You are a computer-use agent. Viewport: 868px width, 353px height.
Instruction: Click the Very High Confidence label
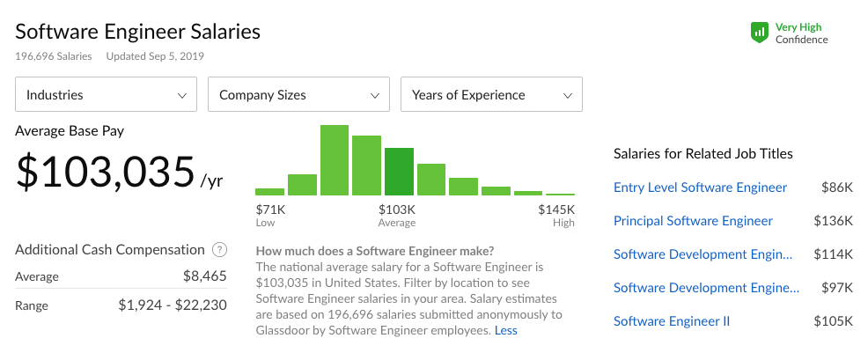[802, 33]
